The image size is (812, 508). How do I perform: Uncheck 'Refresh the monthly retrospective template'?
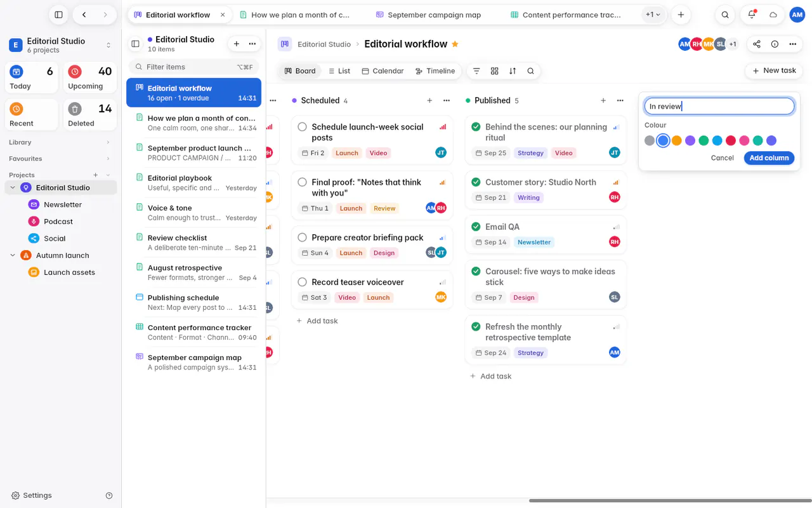tap(476, 326)
